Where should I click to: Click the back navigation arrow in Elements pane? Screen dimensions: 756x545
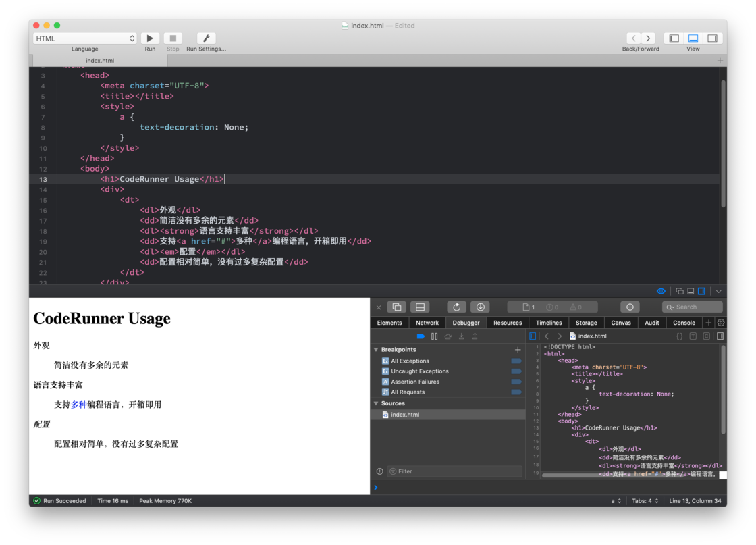pos(547,336)
